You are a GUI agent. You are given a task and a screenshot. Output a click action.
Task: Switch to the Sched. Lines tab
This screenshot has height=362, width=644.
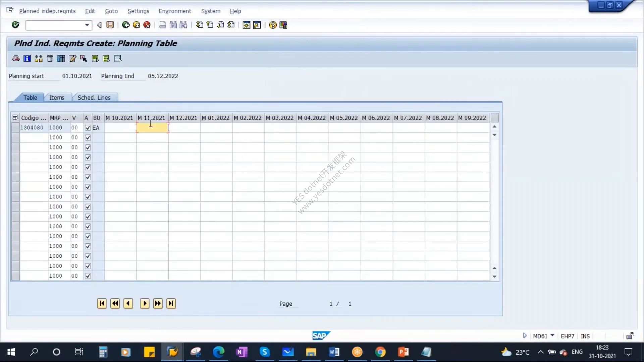tap(94, 98)
